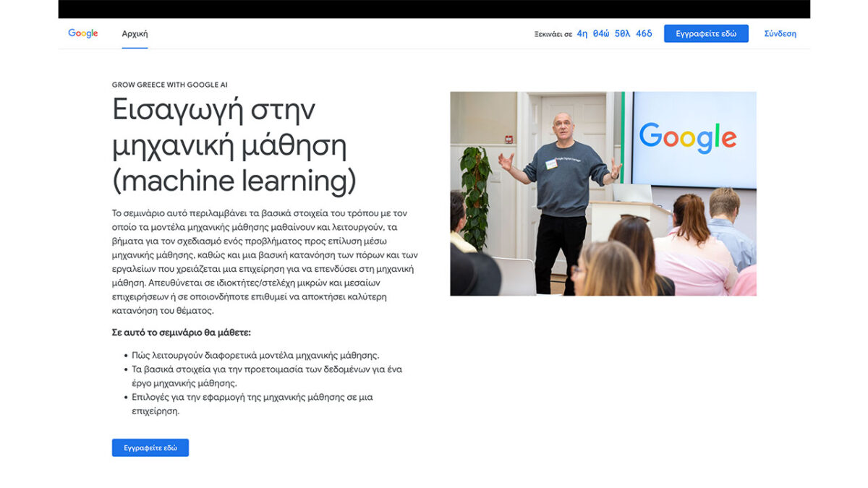Click the Ξεκινάει σε label
This screenshot has height=488, width=868.
[553, 34]
